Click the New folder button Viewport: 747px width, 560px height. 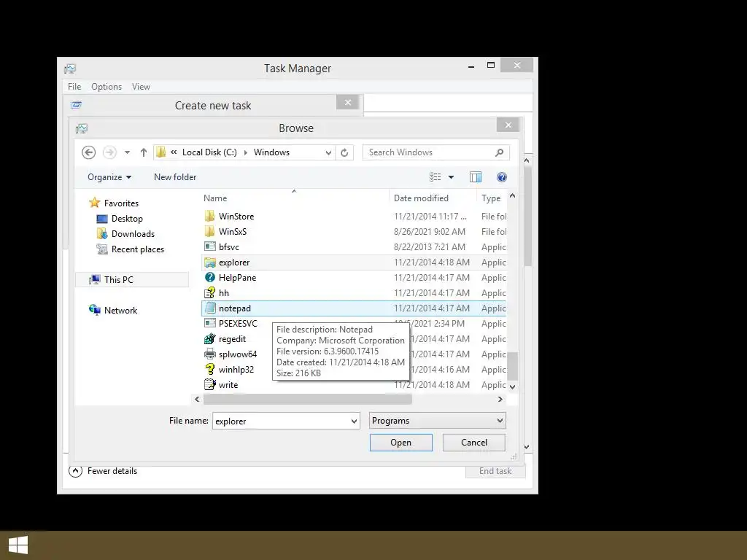coord(175,177)
